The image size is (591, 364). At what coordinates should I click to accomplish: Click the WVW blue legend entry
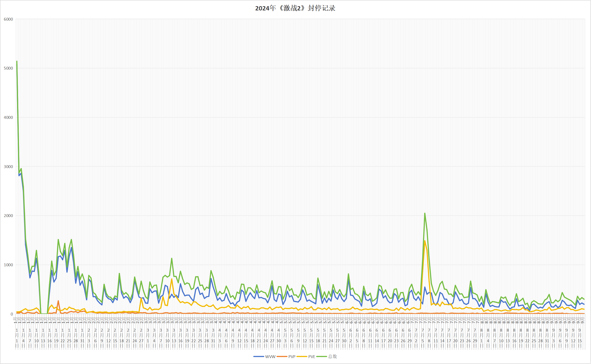pyautogui.click(x=264, y=356)
